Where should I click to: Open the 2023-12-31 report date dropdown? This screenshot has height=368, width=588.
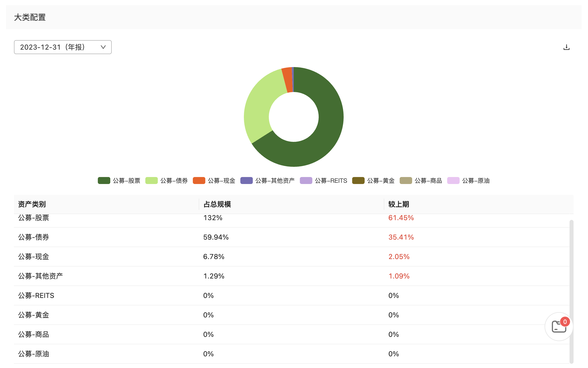click(x=63, y=47)
